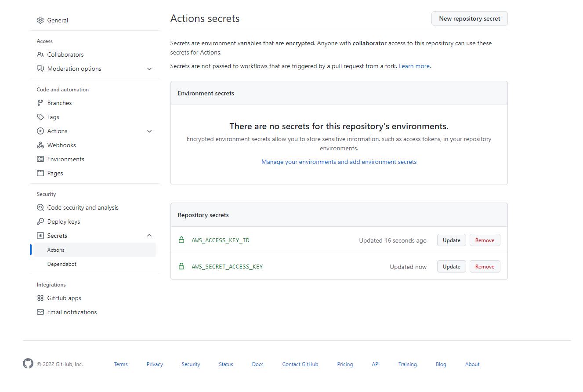Viewport: 583px width, 392px height.
Task: Click the Branches icon
Action: coord(40,102)
